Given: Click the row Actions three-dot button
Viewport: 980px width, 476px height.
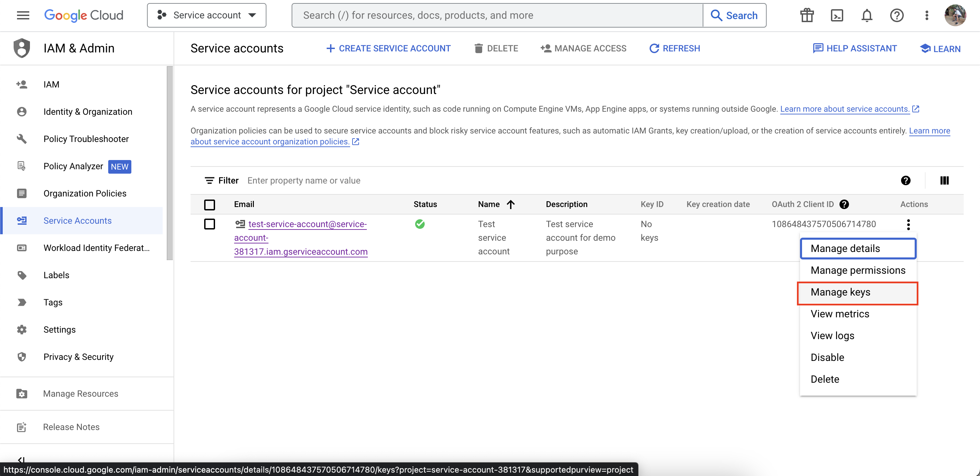Looking at the screenshot, I should pyautogui.click(x=908, y=224).
